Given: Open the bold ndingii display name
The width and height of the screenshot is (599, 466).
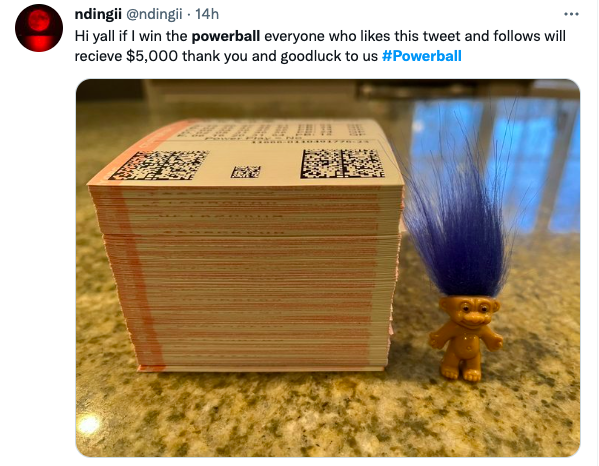Looking at the screenshot, I should pos(98,15).
